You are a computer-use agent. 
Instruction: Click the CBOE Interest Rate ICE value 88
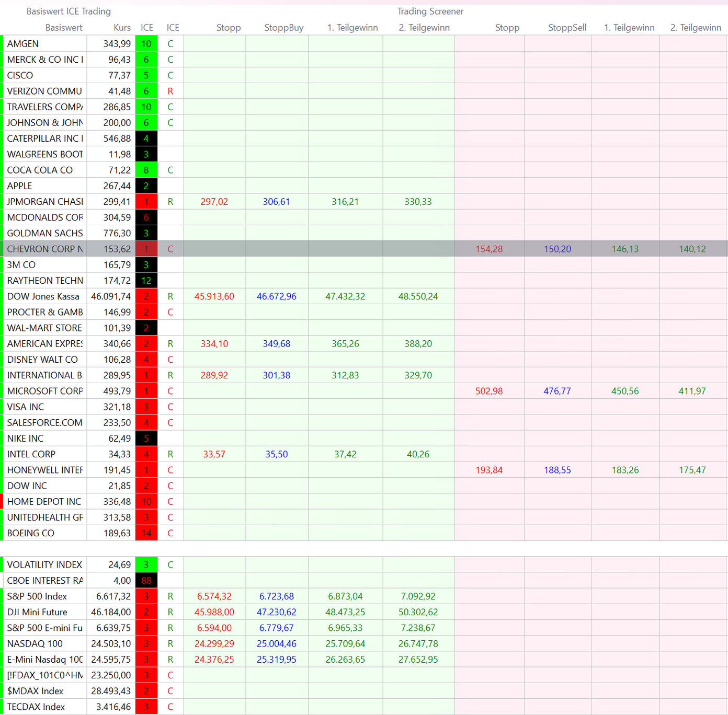146,581
